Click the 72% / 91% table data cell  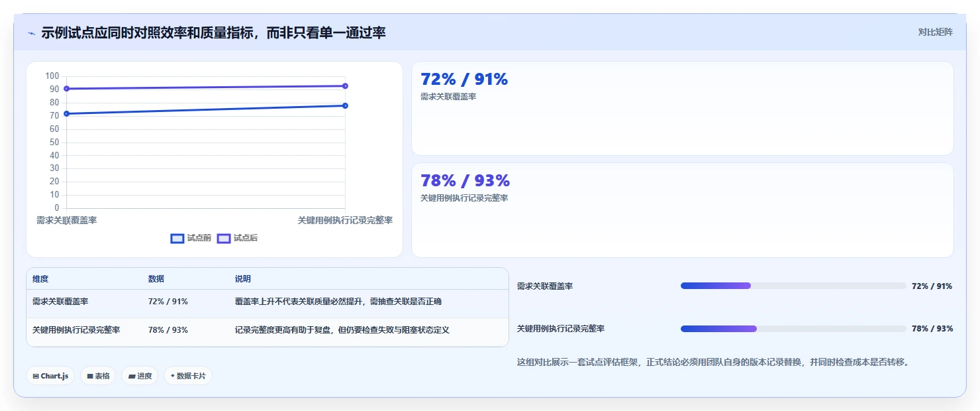[168, 302]
